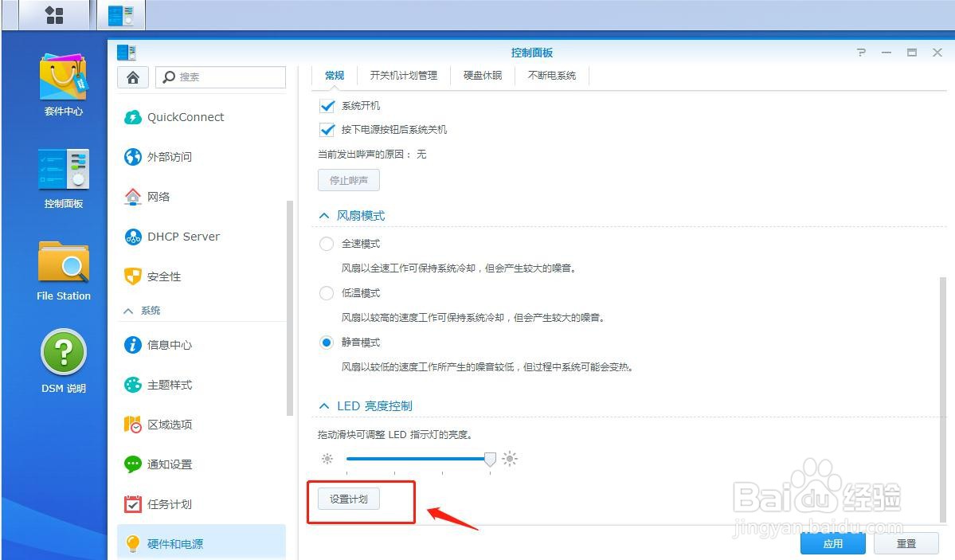Open Info Center (信息中心)
Viewport: 955px width, 560px height.
pyautogui.click(x=201, y=345)
